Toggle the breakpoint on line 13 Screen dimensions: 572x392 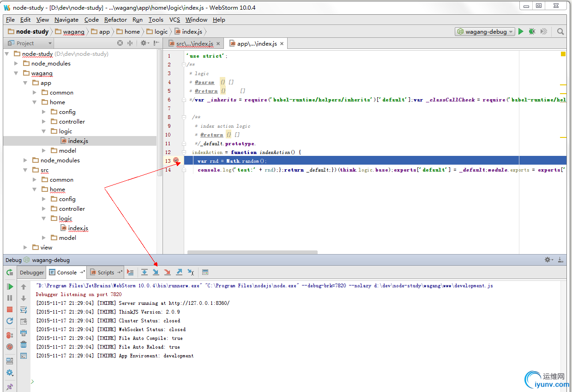click(176, 160)
